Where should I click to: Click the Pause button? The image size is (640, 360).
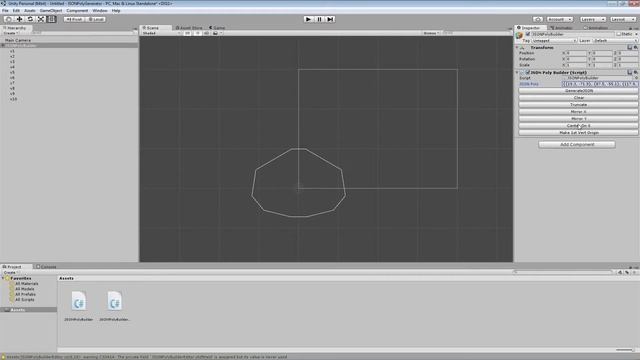pyautogui.click(x=319, y=19)
